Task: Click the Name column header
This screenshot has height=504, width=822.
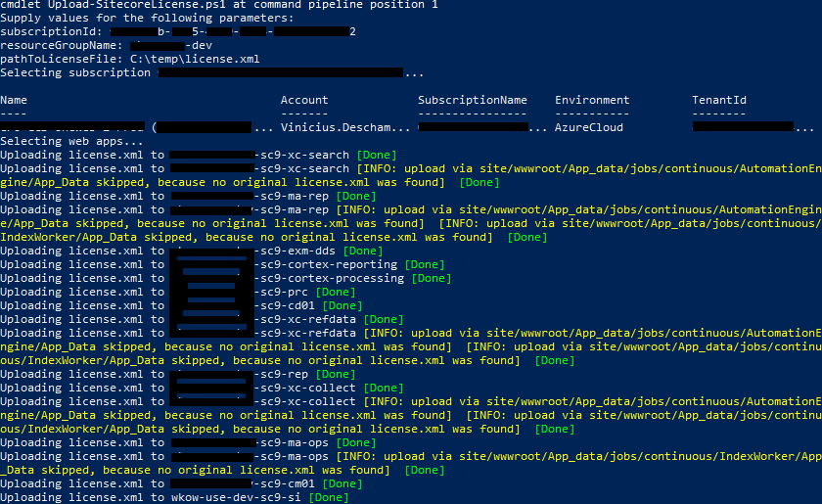Action: point(14,100)
